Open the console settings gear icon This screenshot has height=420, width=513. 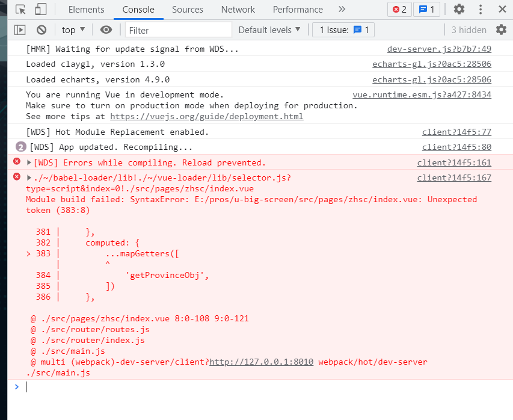[x=501, y=30]
